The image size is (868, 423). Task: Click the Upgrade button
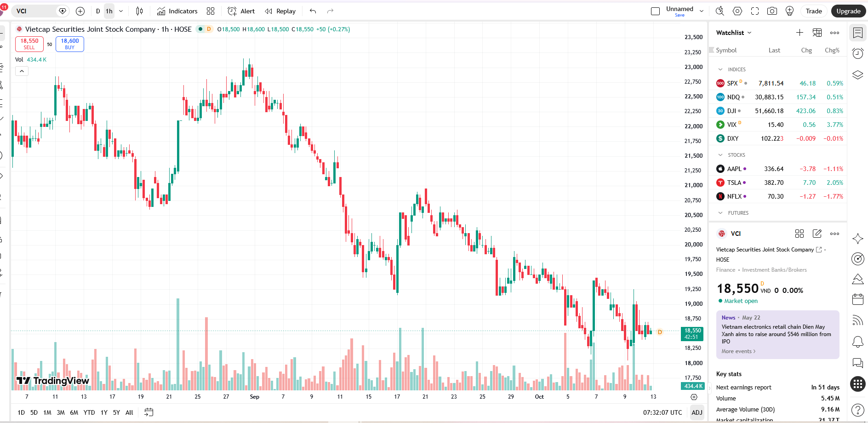coord(848,11)
